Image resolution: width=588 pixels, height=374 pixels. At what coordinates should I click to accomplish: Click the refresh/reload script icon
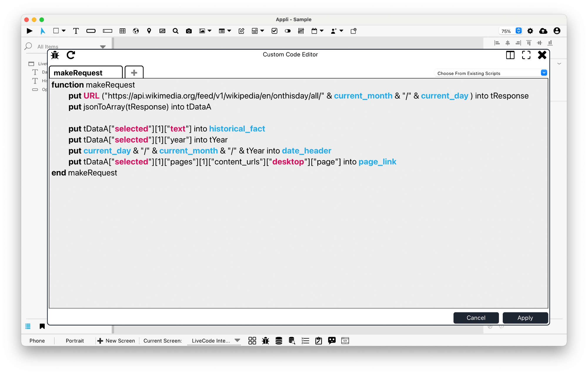point(71,54)
